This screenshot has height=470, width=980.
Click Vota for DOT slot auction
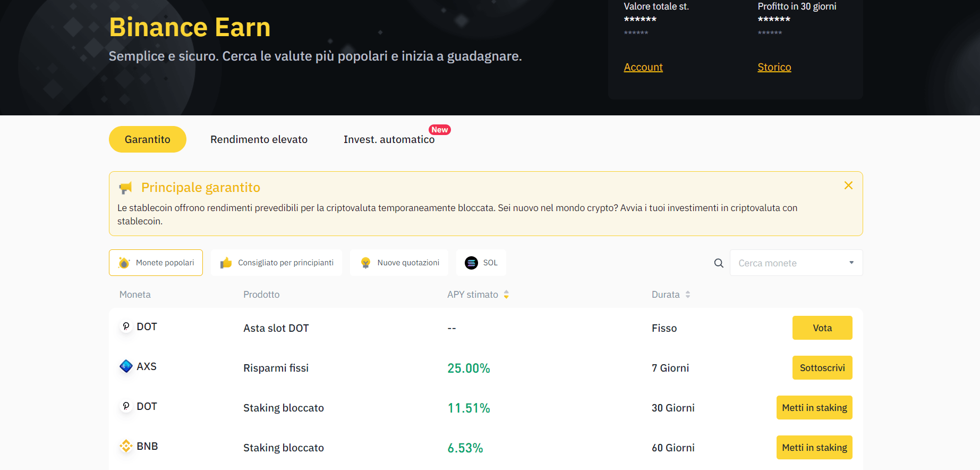(822, 328)
